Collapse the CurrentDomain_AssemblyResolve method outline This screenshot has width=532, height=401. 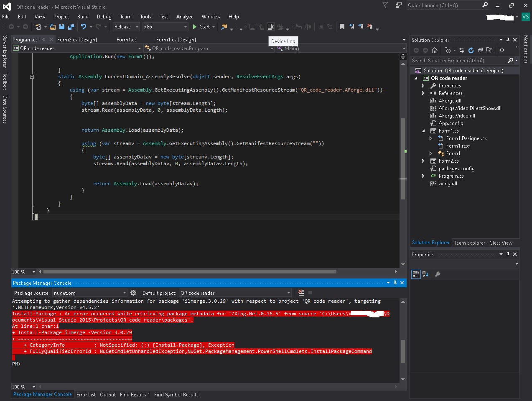[x=32, y=77]
